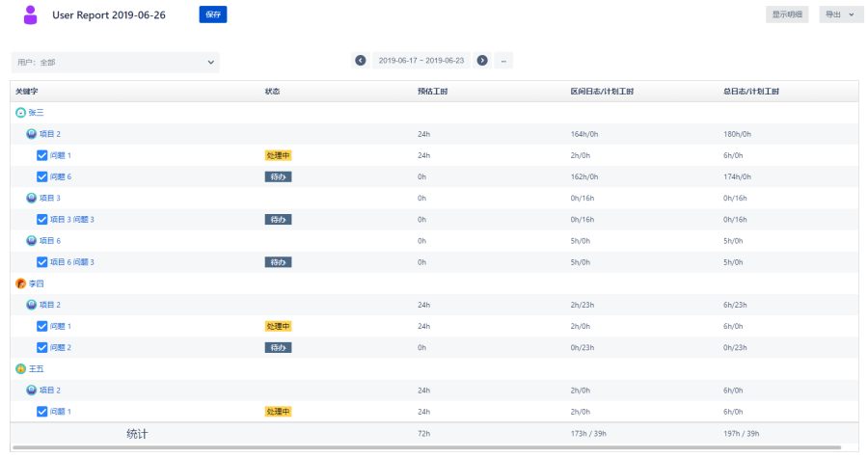The image size is (868, 458).
Task: Click the checkbox icon beside 问题 2
Action: (42, 347)
